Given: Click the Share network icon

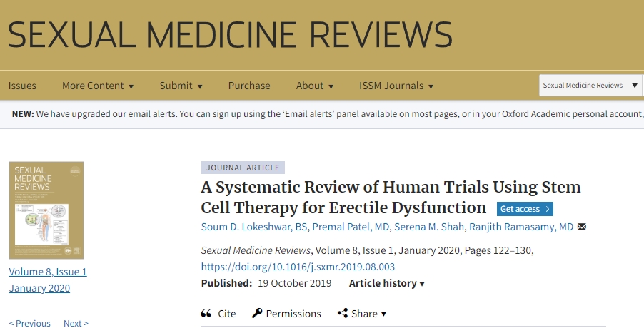Looking at the screenshot, I should coord(343,314).
